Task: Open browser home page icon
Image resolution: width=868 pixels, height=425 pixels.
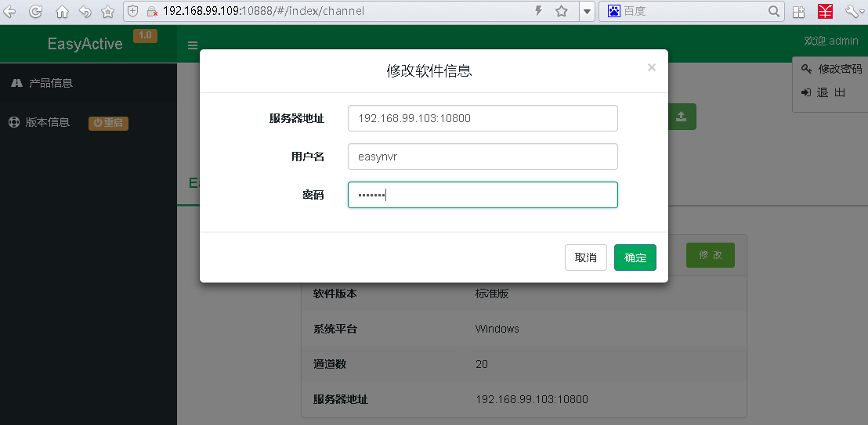Action: pyautogui.click(x=63, y=11)
